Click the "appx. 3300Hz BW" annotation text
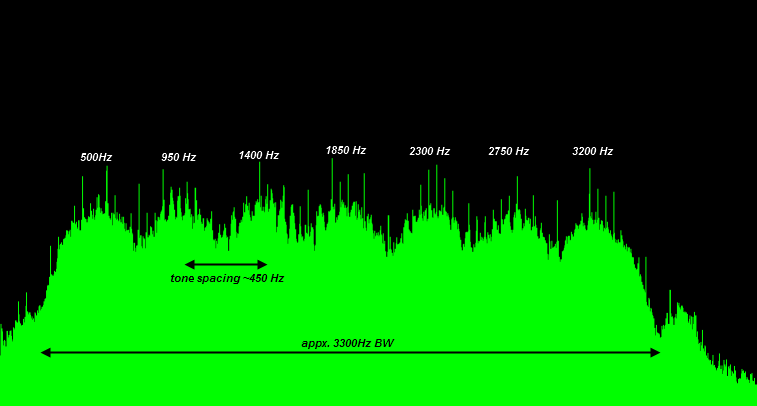The height and width of the screenshot is (406, 757). coord(347,344)
